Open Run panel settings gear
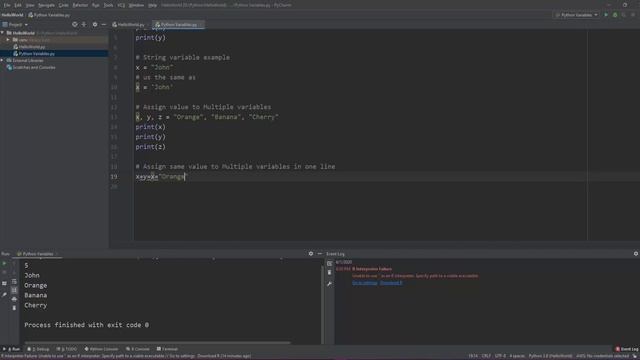The width and height of the screenshot is (640, 360). point(311,254)
